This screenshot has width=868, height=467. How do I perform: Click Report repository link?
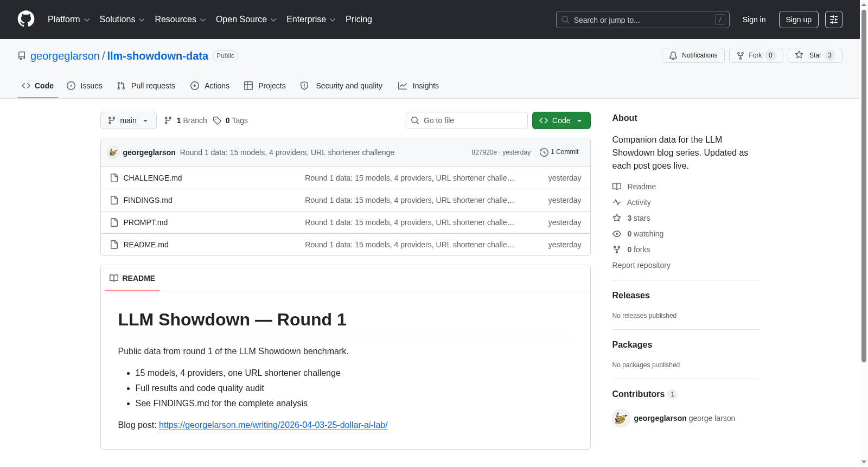(641, 265)
